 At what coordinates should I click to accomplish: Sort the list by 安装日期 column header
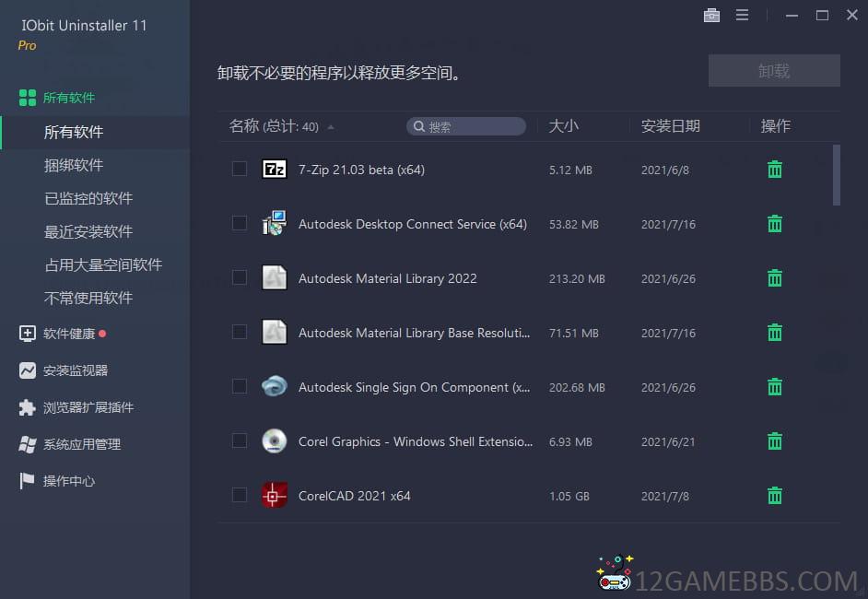click(671, 126)
